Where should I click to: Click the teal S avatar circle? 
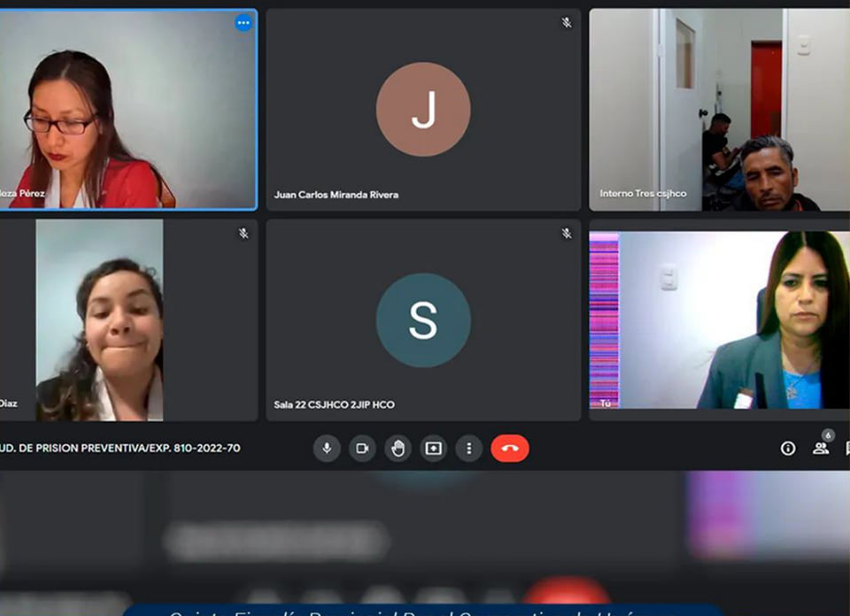click(x=422, y=320)
